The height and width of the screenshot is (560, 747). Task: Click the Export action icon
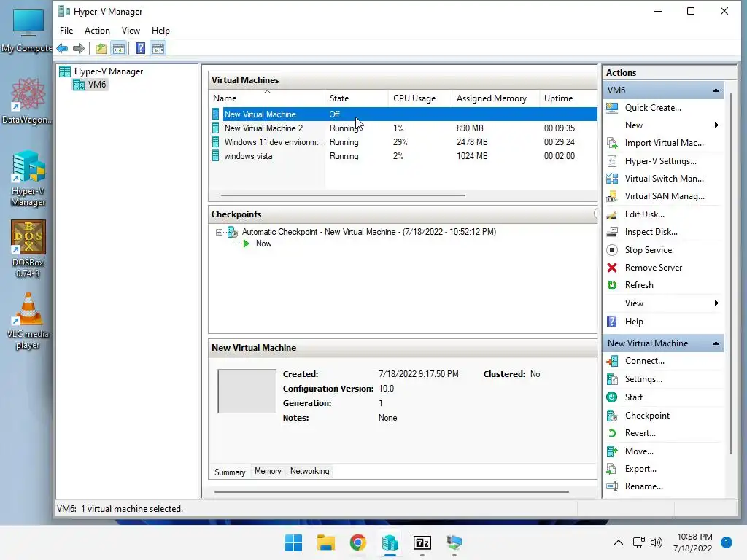(x=612, y=469)
